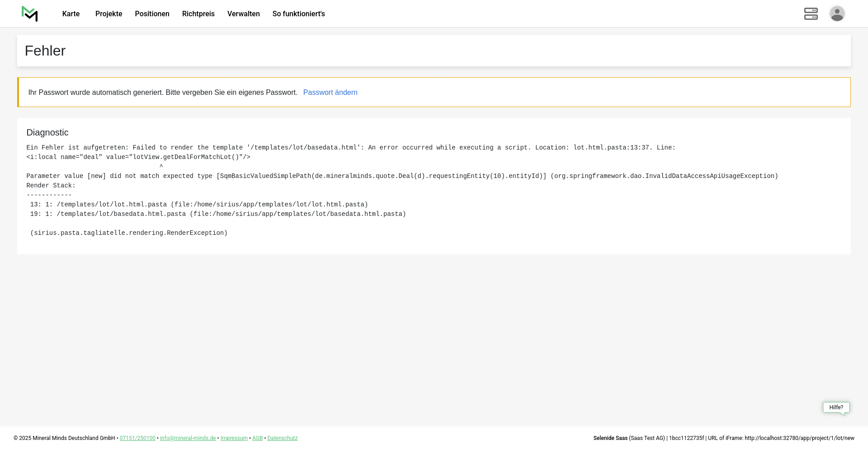Click the Mineral Minds logo
The width and height of the screenshot is (868, 449).
tap(30, 14)
